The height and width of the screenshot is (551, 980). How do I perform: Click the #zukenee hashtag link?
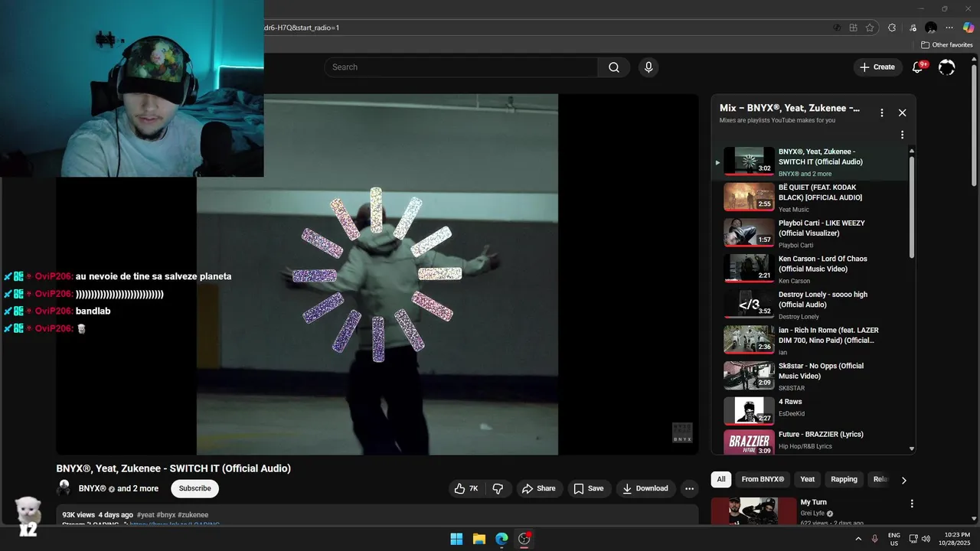[x=194, y=515]
